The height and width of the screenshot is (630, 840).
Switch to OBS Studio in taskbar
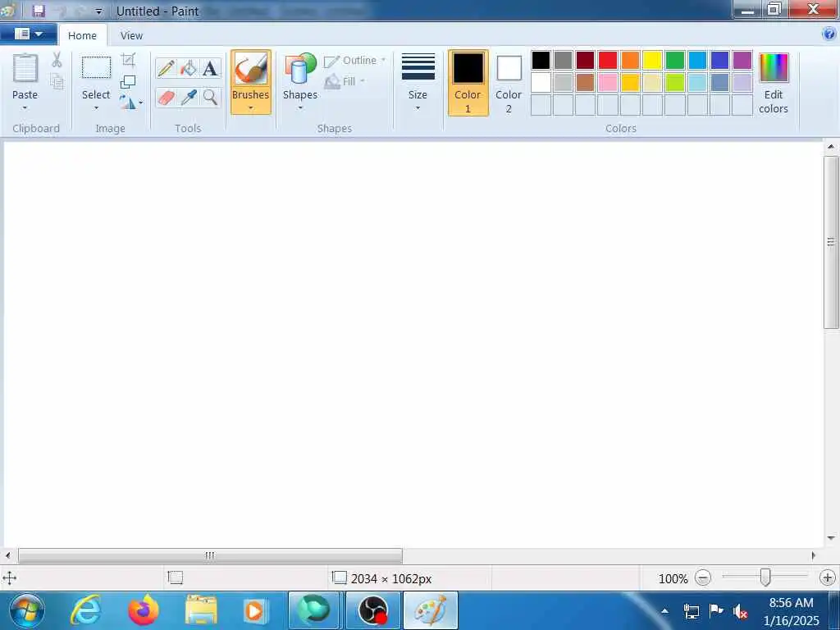tap(373, 610)
